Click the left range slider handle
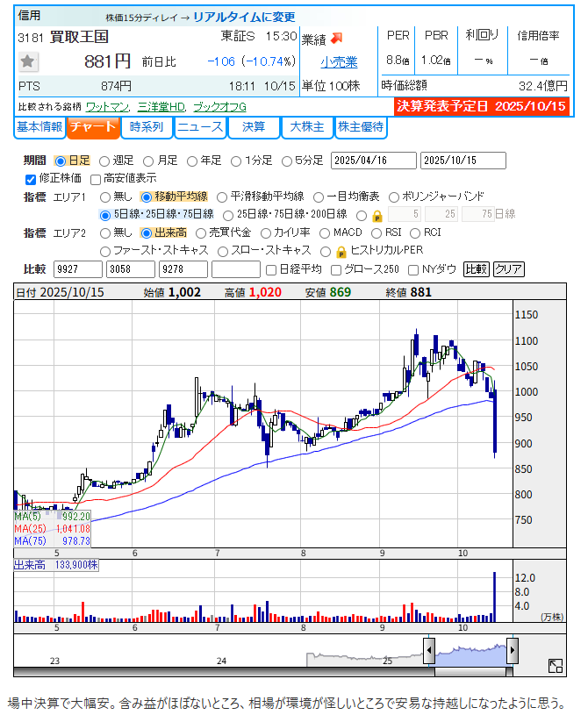The height and width of the screenshot is (722, 588). tap(428, 651)
